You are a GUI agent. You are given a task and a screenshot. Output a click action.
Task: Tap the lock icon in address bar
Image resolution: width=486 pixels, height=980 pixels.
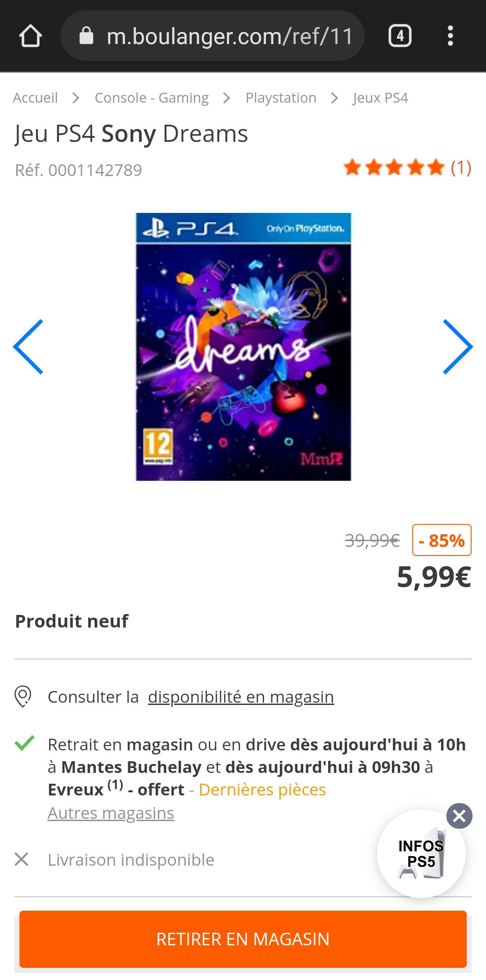click(86, 36)
